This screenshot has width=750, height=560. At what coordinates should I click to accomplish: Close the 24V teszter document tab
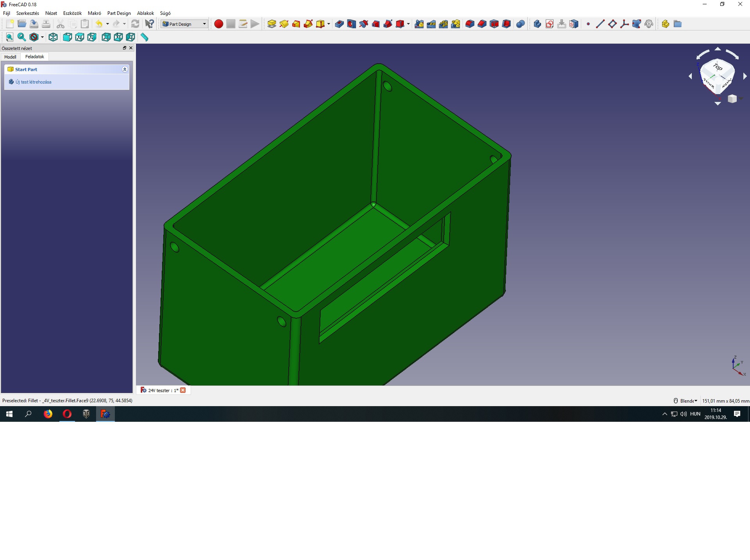tap(183, 390)
